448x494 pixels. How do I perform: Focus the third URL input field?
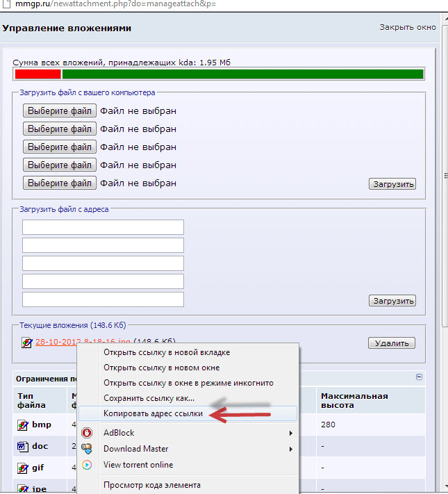tap(103, 263)
